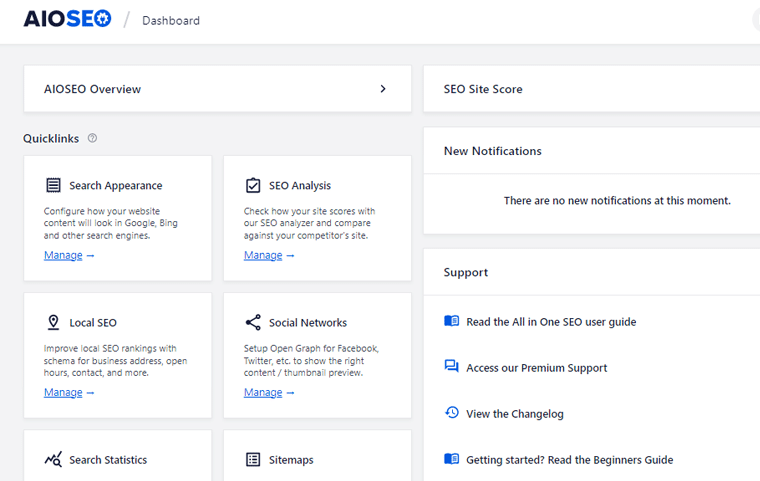Click the Local SEO card title

pos(93,323)
